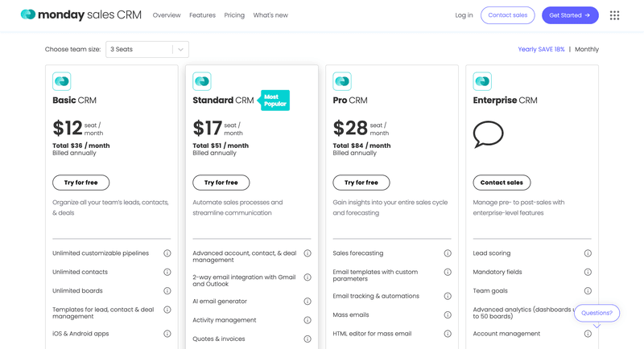The width and height of the screenshot is (644, 349).
Task: Click the Most Popular badge
Action: (x=274, y=101)
